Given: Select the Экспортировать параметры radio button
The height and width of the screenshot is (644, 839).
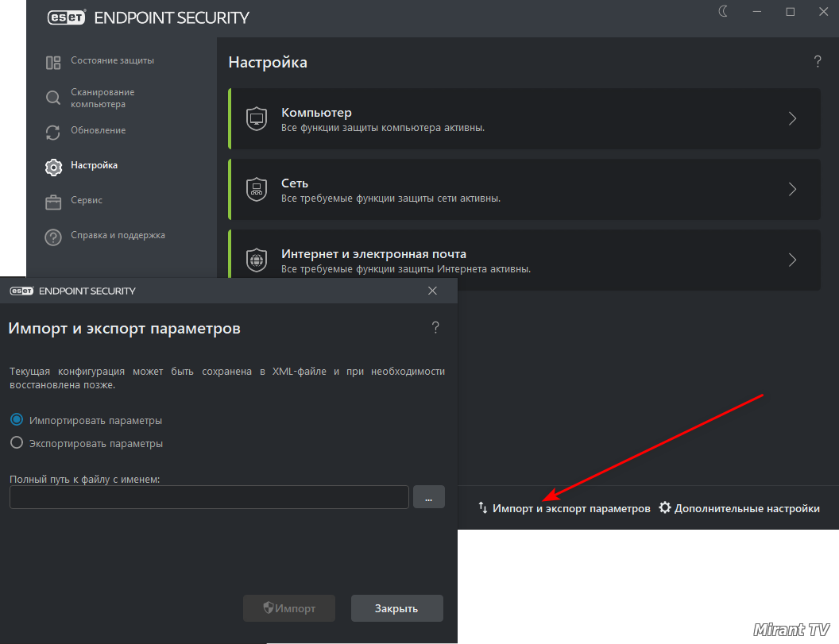Looking at the screenshot, I should tap(17, 443).
